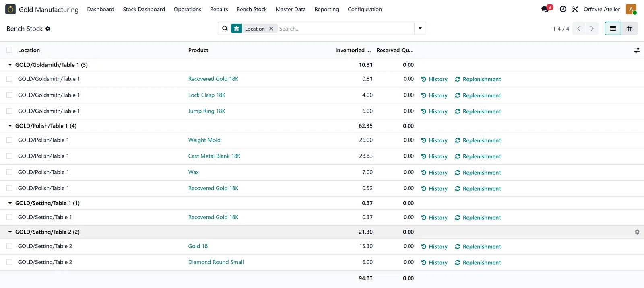The image size is (644, 288).
Task: Open the debug tools wrench icon
Action: point(575,9)
